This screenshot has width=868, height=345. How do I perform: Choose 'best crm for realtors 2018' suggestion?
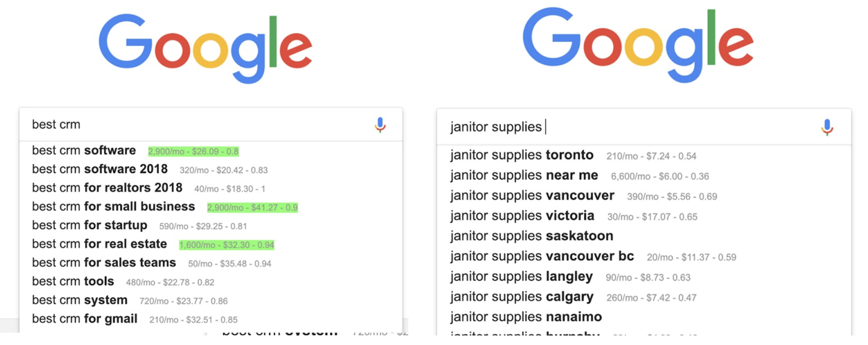click(x=107, y=188)
